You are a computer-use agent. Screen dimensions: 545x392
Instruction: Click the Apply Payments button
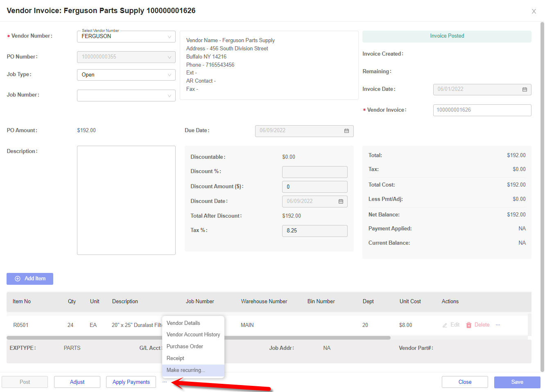pyautogui.click(x=131, y=382)
